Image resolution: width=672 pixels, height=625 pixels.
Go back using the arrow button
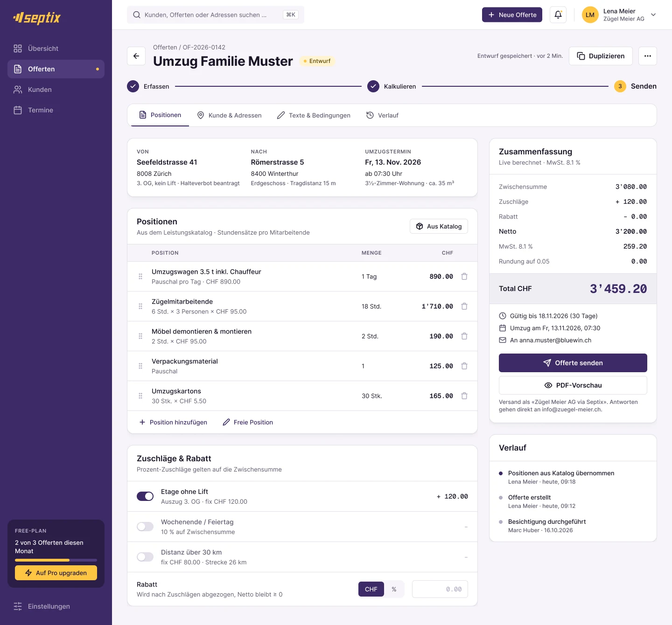tap(136, 56)
